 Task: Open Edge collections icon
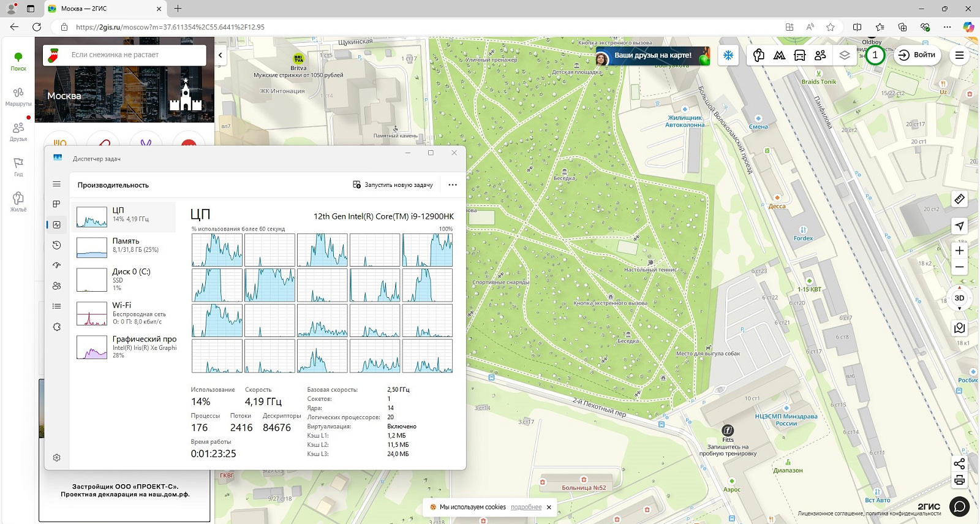902,27
